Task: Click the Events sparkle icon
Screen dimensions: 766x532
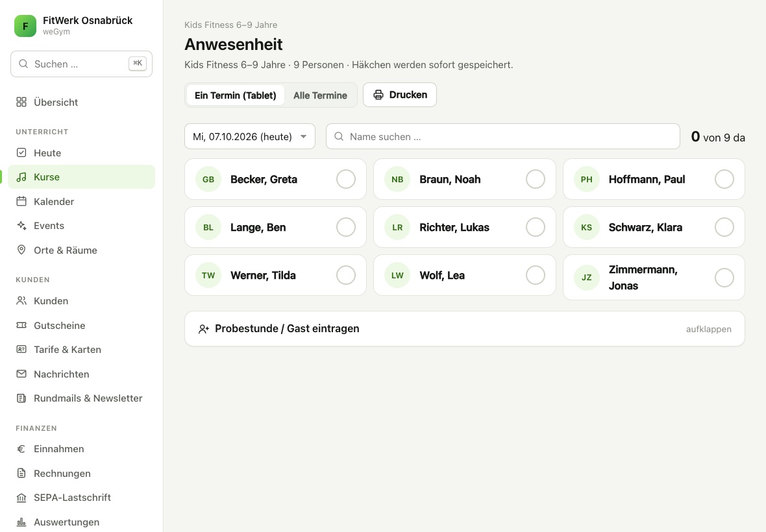Action: [21, 226]
